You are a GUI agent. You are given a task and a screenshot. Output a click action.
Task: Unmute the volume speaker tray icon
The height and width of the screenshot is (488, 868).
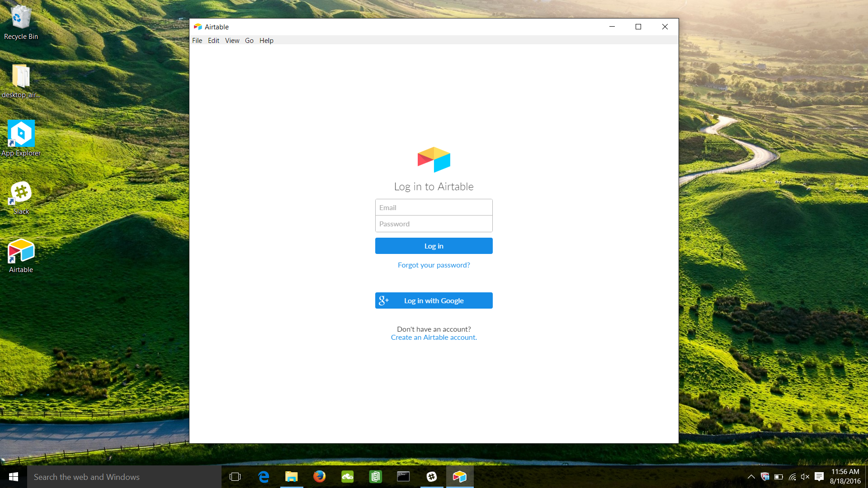[805, 477]
